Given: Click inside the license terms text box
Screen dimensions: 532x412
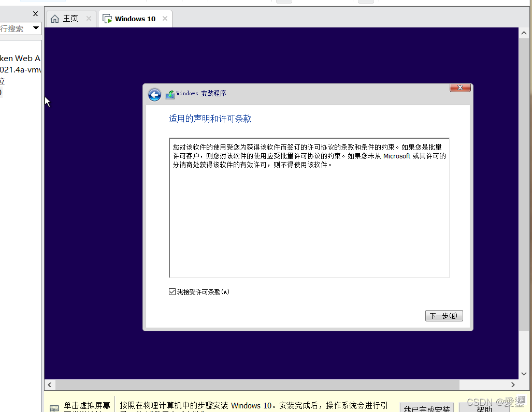Looking at the screenshot, I should [309, 208].
